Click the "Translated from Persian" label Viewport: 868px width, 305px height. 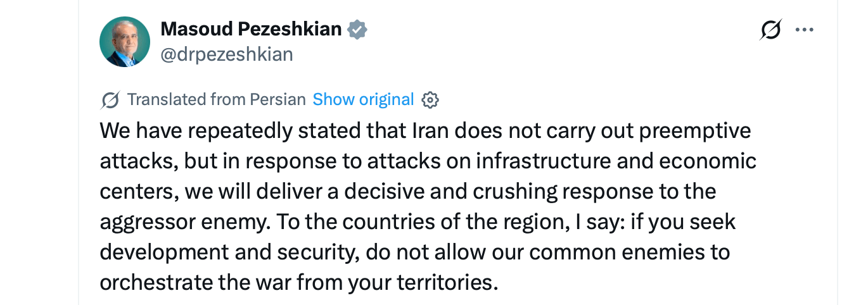click(216, 99)
